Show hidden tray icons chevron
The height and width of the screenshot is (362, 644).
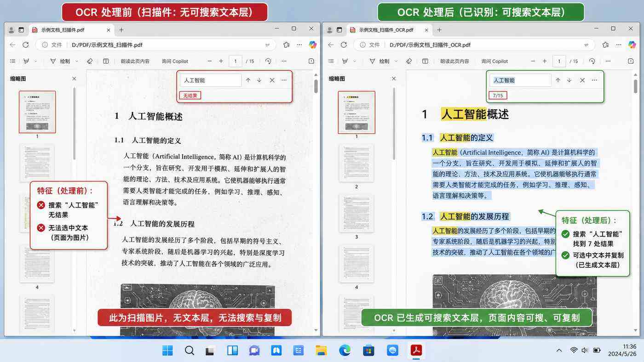coord(559,351)
